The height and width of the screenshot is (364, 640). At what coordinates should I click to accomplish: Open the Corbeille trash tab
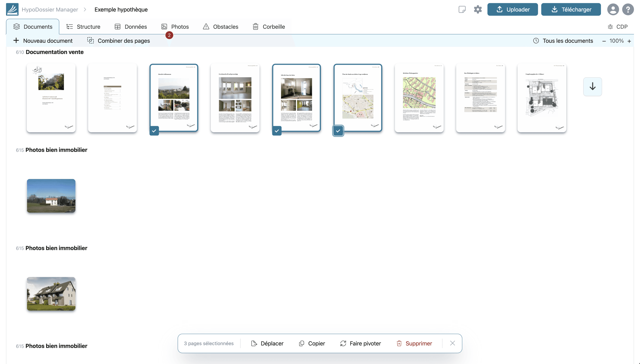click(269, 27)
